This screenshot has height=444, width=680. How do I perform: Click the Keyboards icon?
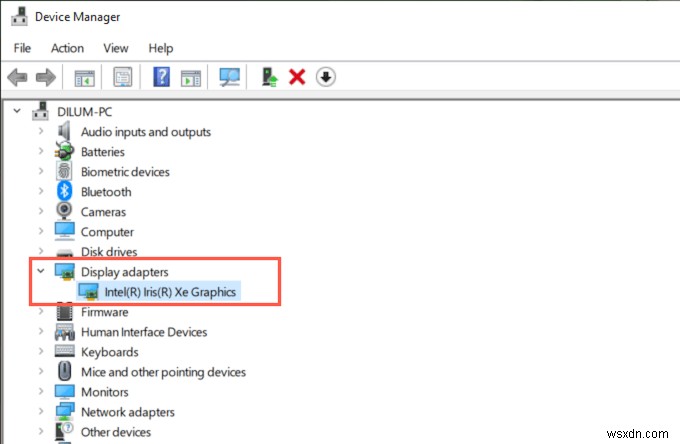pos(65,351)
